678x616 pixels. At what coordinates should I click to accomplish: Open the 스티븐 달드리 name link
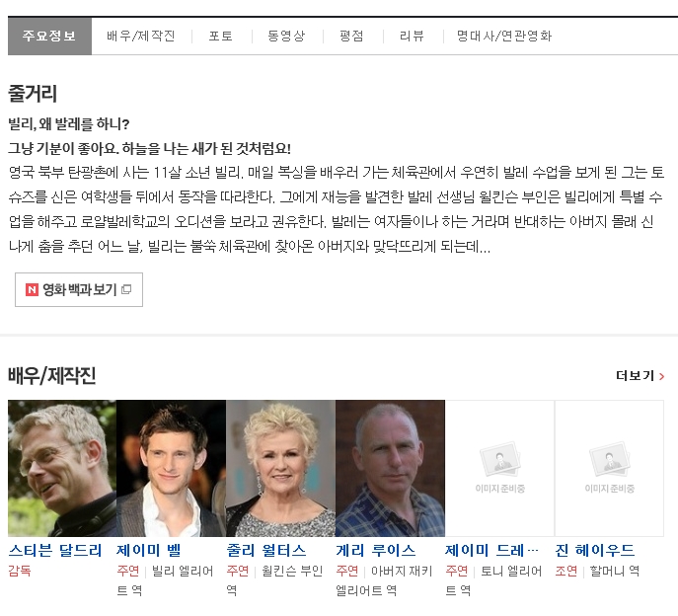(55, 551)
